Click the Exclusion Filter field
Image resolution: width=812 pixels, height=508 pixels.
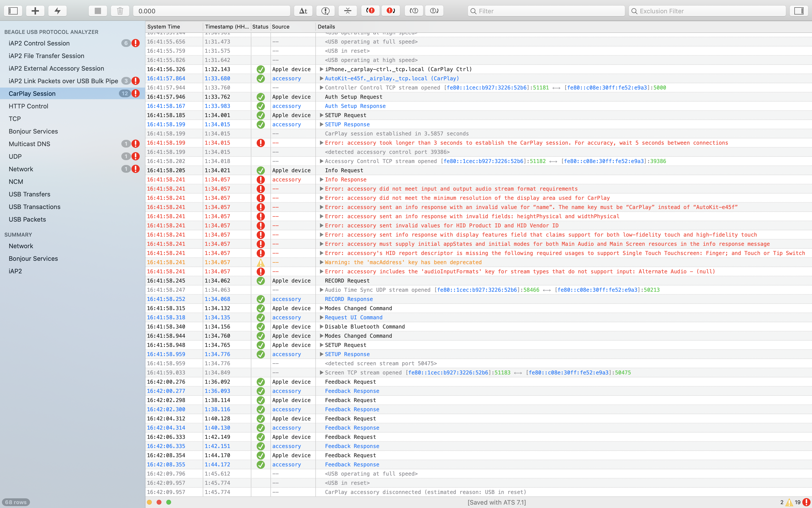coord(707,11)
